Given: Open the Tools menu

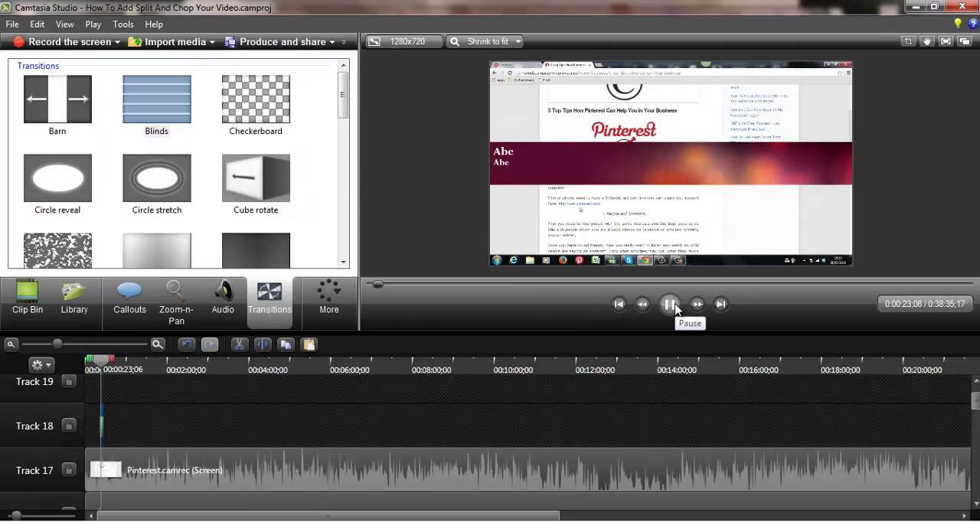Looking at the screenshot, I should tap(123, 24).
